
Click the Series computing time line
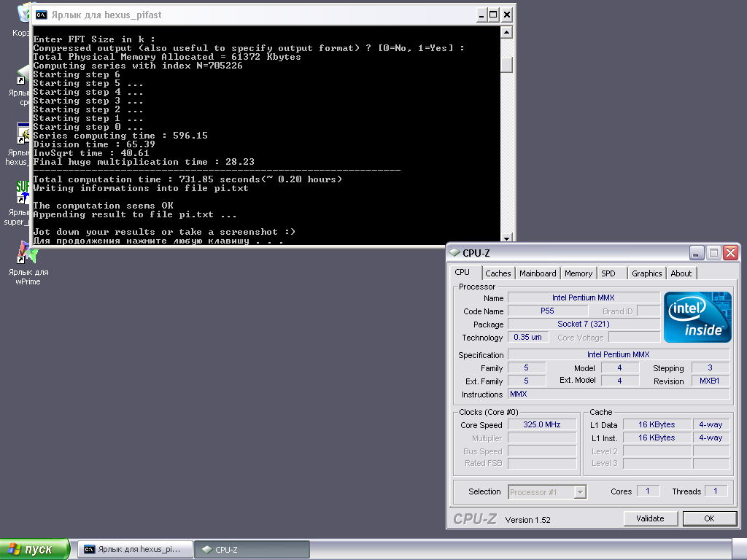[120, 136]
